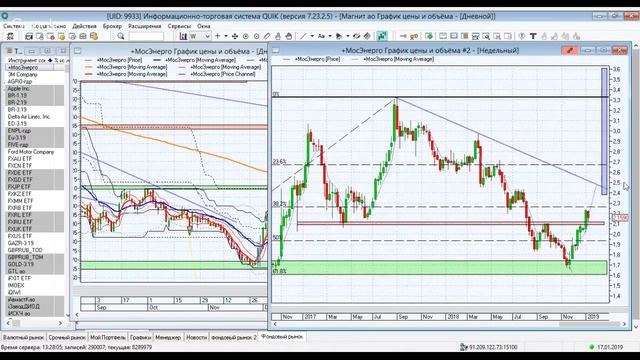Switch to Менеджер tab
640x360 pixels.
tap(168, 338)
